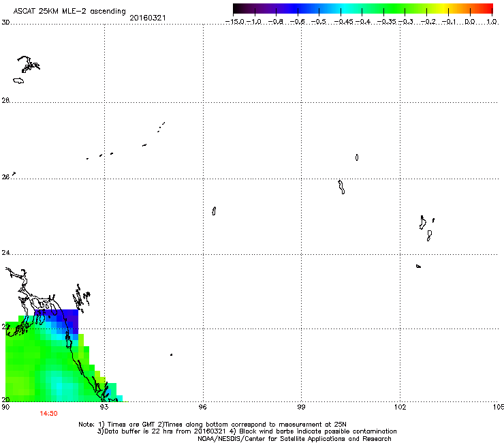This screenshot has height=443, width=504.
Task: Click the "NOAA/NESDIS/Center for Satellite Applications and Research" credit
Action: click(x=294, y=439)
